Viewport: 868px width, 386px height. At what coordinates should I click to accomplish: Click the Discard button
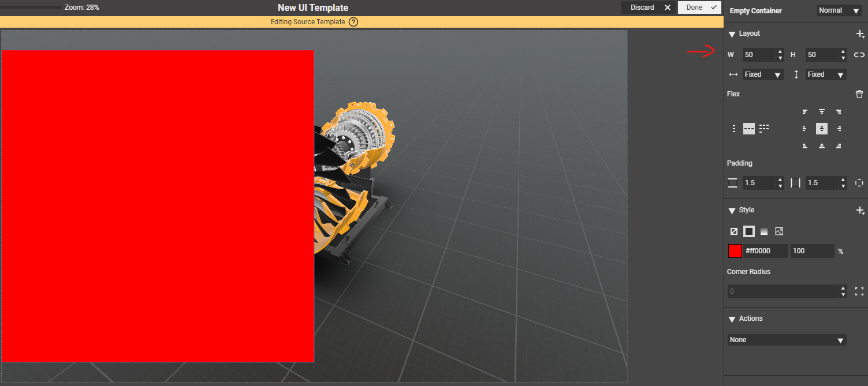coord(647,8)
